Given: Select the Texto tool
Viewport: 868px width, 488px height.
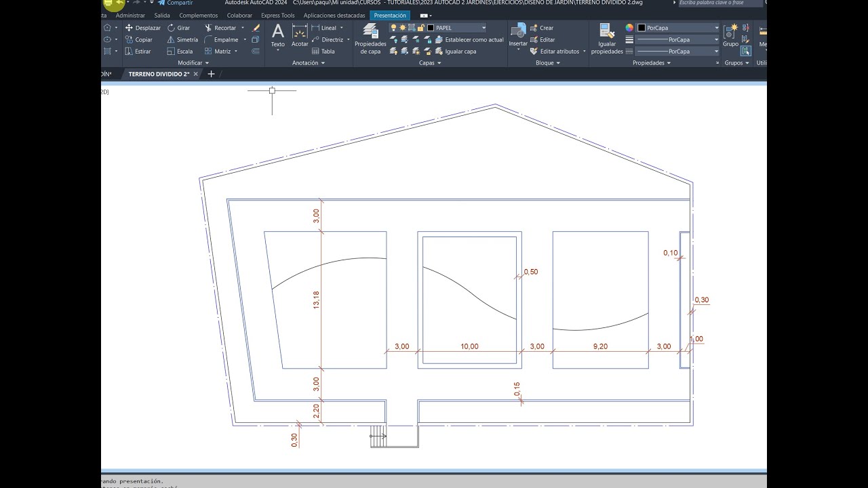Looking at the screenshot, I should coord(278,36).
